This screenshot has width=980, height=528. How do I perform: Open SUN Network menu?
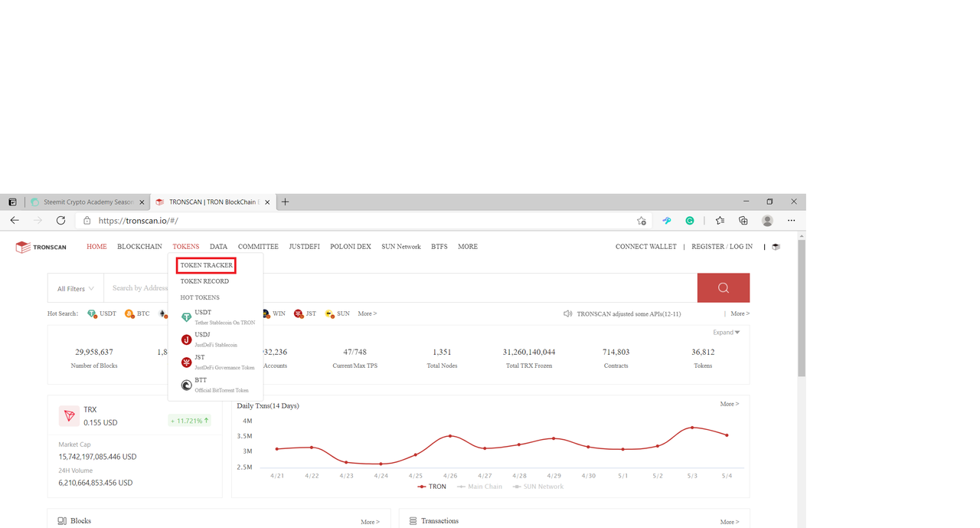pyautogui.click(x=401, y=247)
